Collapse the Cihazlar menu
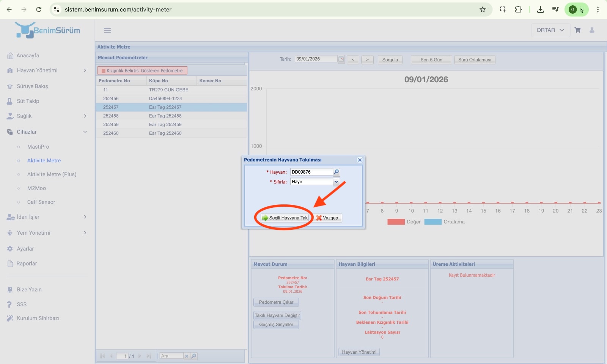607x364 pixels. click(x=47, y=132)
